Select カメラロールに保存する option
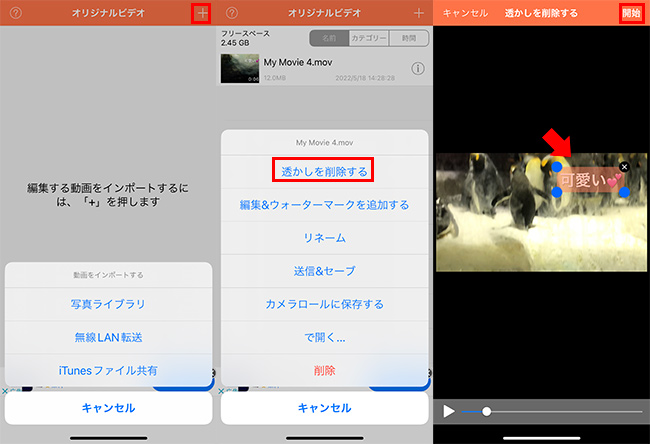650x444 pixels. [325, 304]
